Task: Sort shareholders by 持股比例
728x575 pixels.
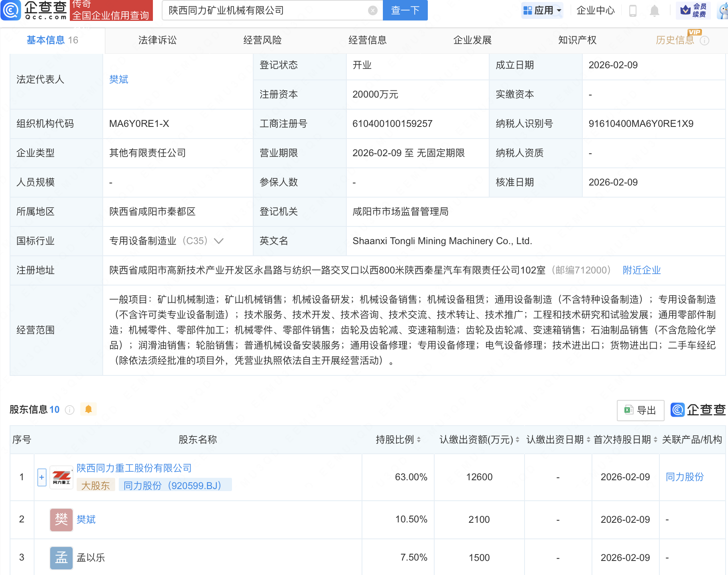Action: pyautogui.click(x=419, y=440)
